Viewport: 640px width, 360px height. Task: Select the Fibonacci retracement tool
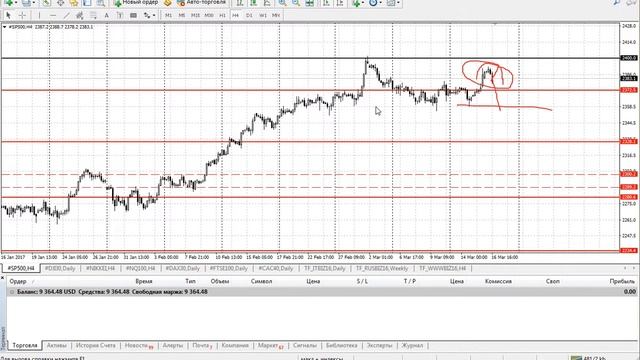coord(93,15)
